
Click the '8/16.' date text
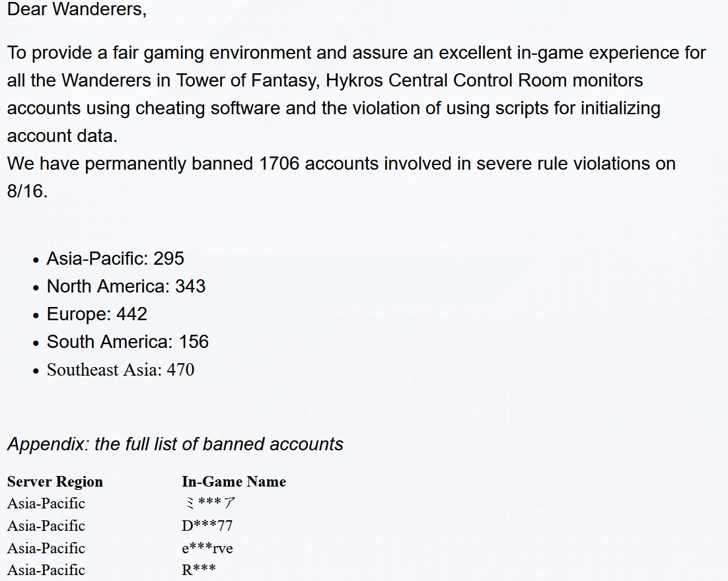point(27,191)
